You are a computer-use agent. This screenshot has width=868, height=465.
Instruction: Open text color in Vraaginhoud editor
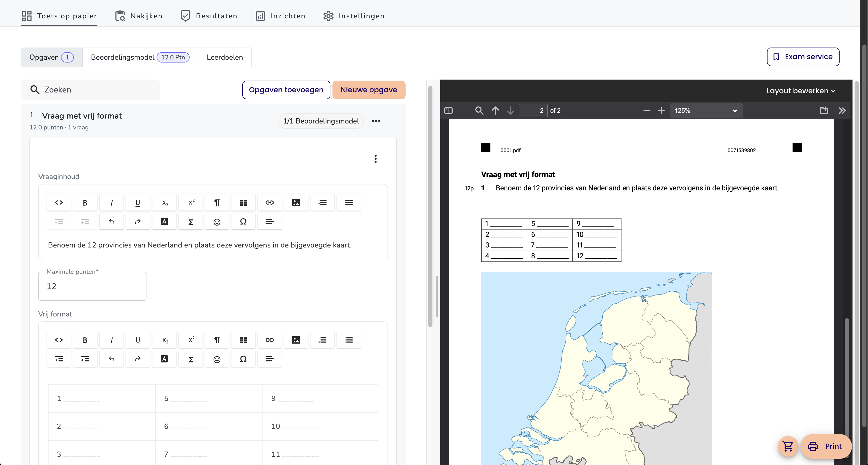point(165,221)
